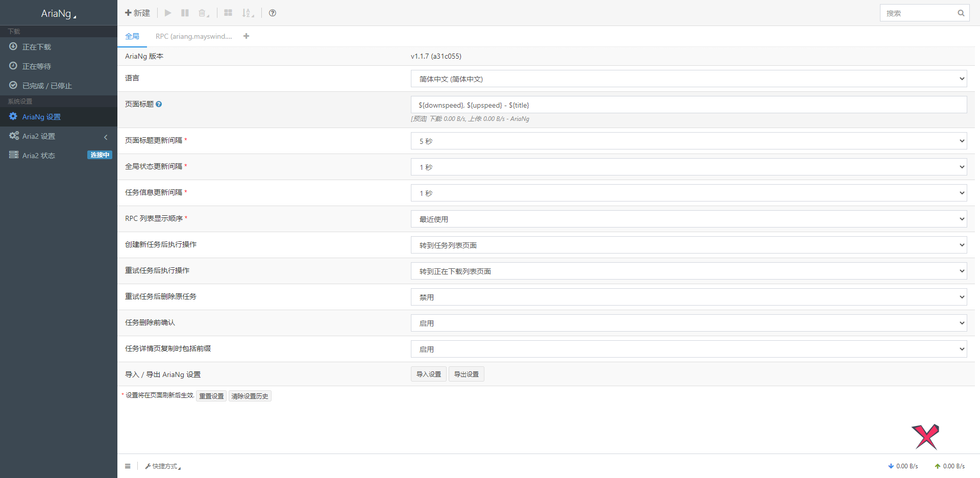Click the 清除设置历史 button
The width and height of the screenshot is (980, 478).
pos(250,396)
